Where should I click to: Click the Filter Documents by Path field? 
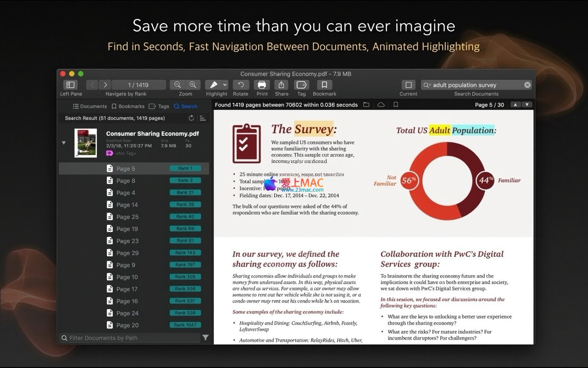tap(130, 338)
